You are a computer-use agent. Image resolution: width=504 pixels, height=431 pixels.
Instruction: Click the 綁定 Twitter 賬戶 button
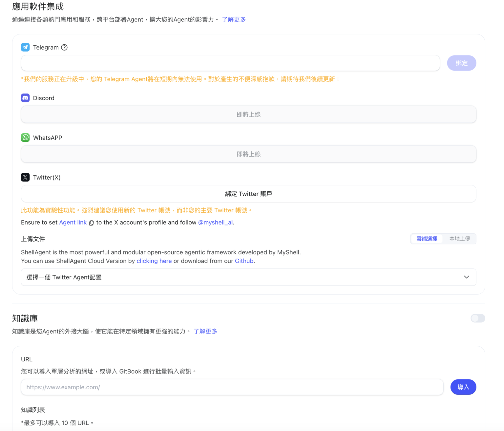tap(248, 194)
